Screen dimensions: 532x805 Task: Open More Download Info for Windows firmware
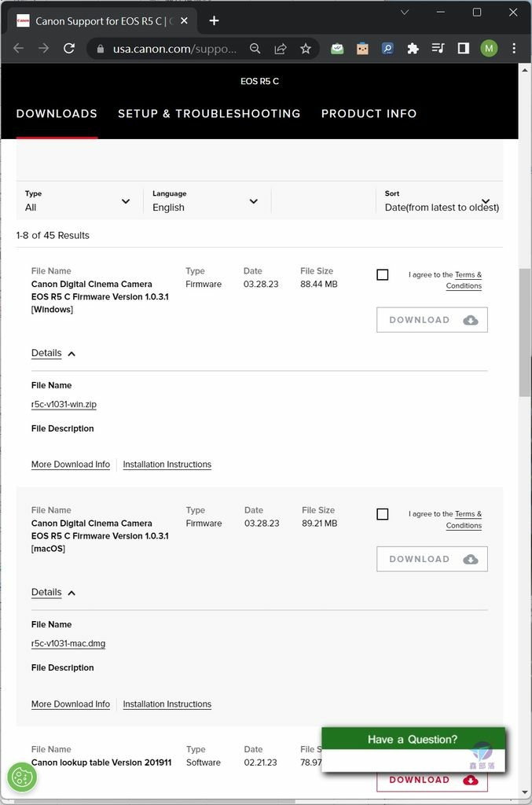pyautogui.click(x=70, y=464)
